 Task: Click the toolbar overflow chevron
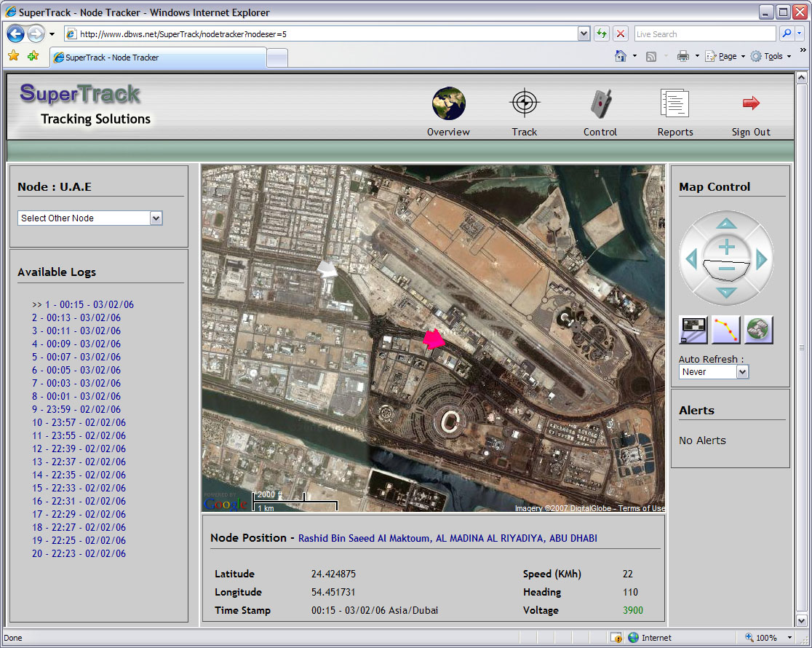coord(803,50)
